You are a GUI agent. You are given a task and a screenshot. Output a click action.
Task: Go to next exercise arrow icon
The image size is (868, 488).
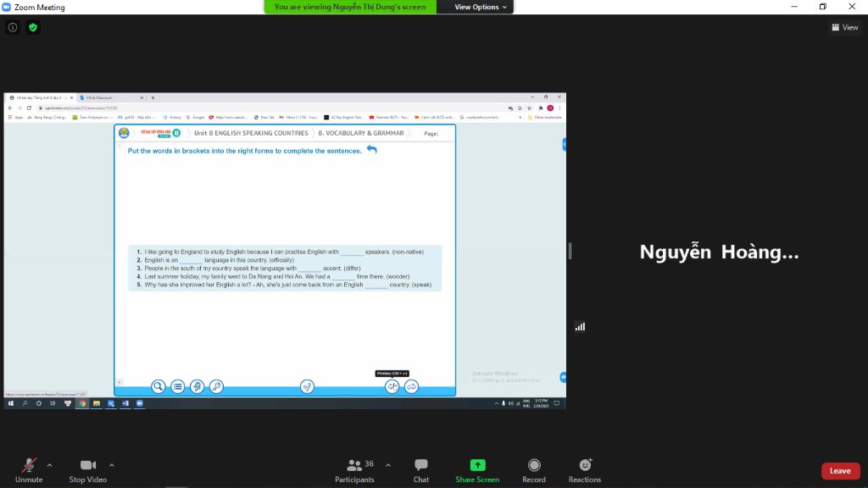tap(411, 386)
